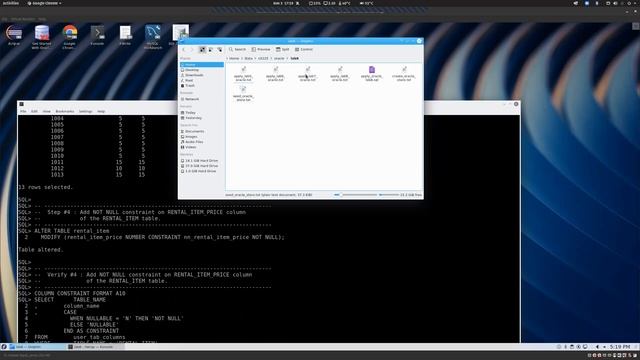
Task: Close the Dolphin window
Action: click(x=419, y=41)
